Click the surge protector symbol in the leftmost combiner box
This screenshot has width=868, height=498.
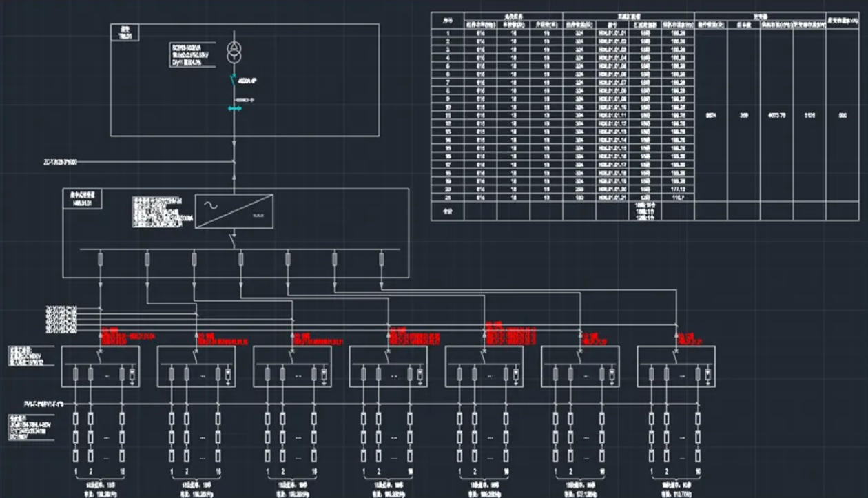133,374
